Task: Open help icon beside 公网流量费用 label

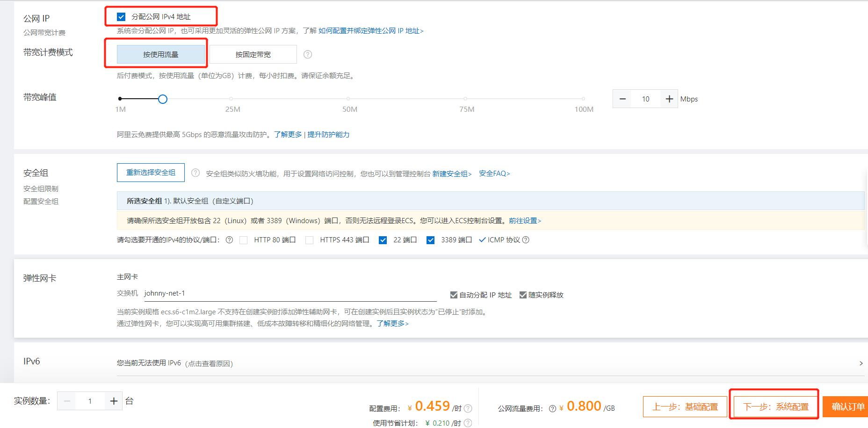Action: click(x=552, y=408)
